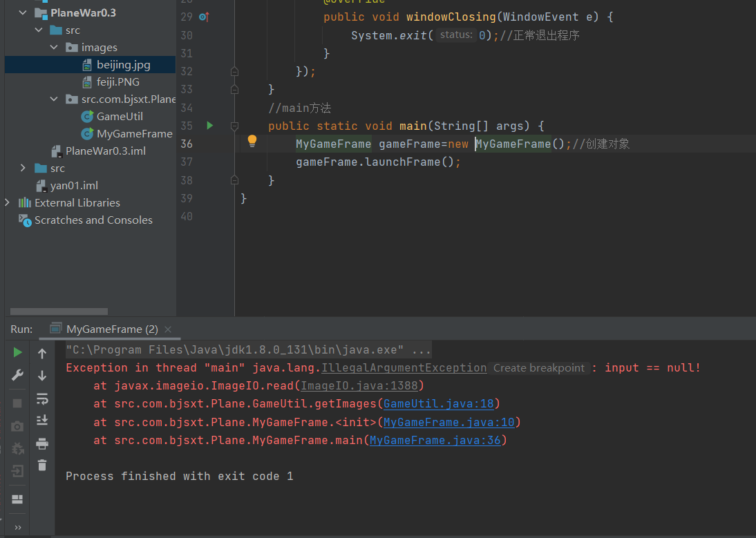
Task: Toggle scroll to end icon in console
Action: click(42, 420)
